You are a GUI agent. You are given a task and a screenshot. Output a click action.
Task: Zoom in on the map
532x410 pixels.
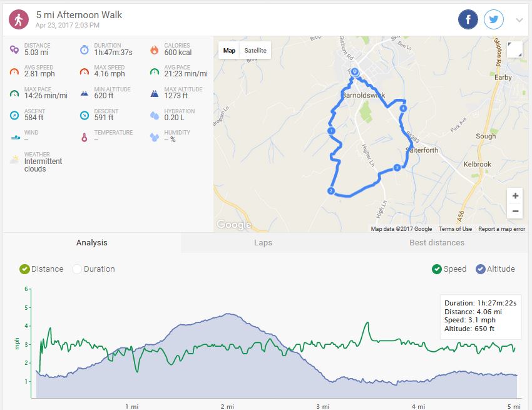pos(515,196)
